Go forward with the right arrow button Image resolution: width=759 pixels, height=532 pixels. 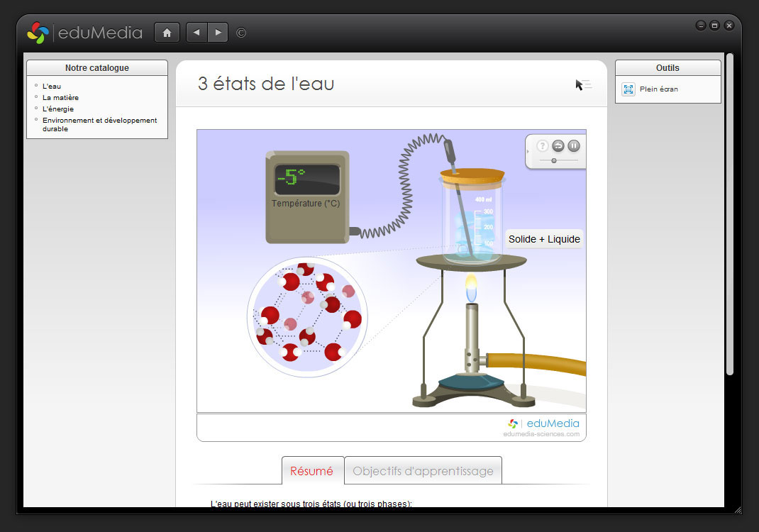click(x=218, y=33)
